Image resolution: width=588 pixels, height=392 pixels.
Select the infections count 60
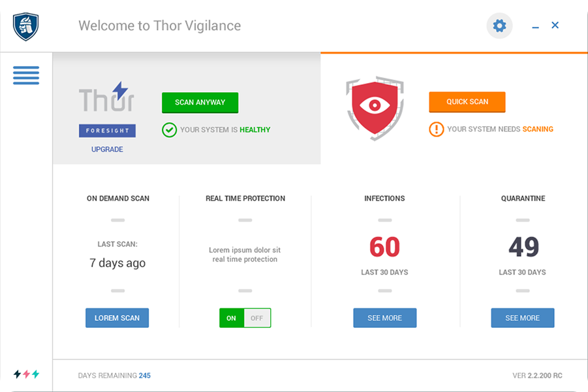point(385,247)
